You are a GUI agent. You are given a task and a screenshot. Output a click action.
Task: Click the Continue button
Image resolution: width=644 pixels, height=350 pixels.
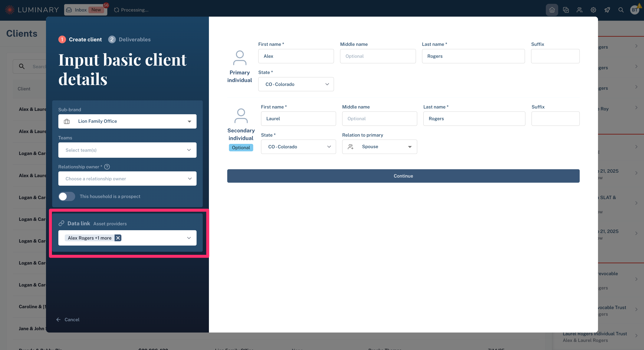tap(403, 176)
